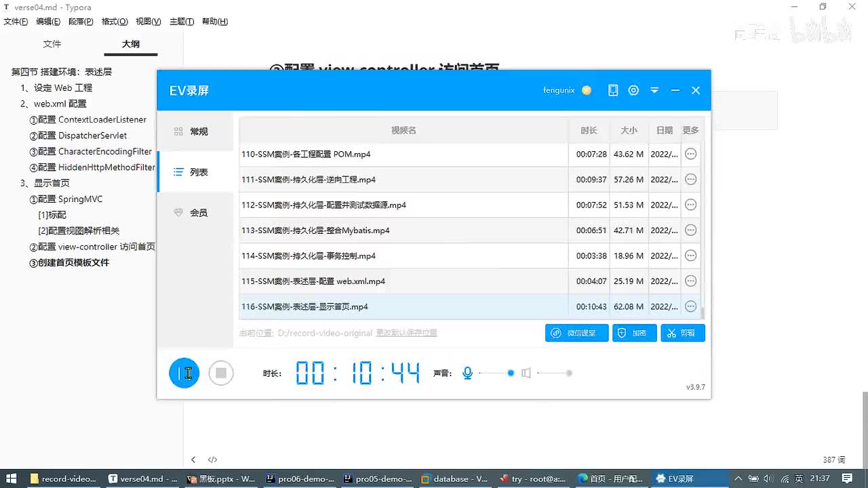The width and height of the screenshot is (868, 488).
Task: Switch Typora sidebar to 大纲 tab
Action: point(131,44)
